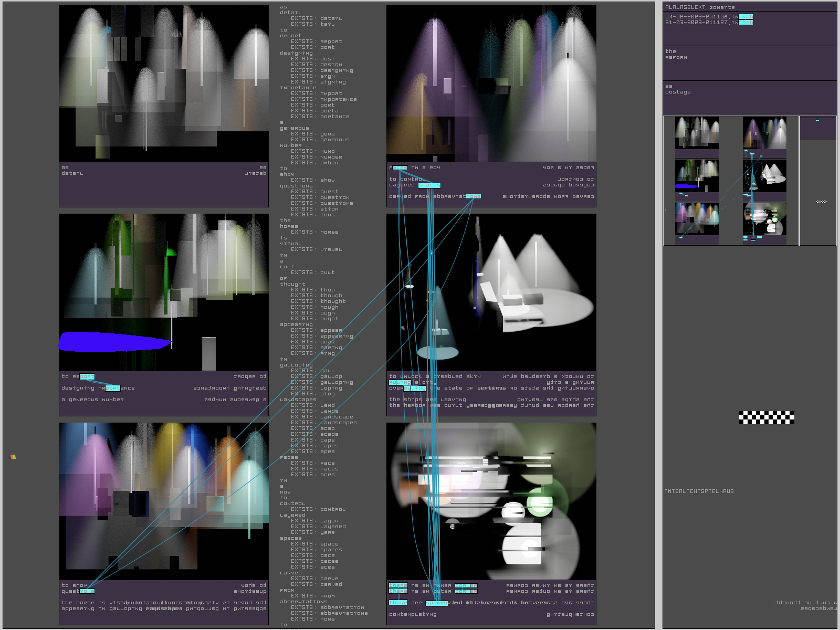Click the small checkerboard icon beside the minimap
The height and width of the screenshot is (630, 840).
(x=822, y=202)
